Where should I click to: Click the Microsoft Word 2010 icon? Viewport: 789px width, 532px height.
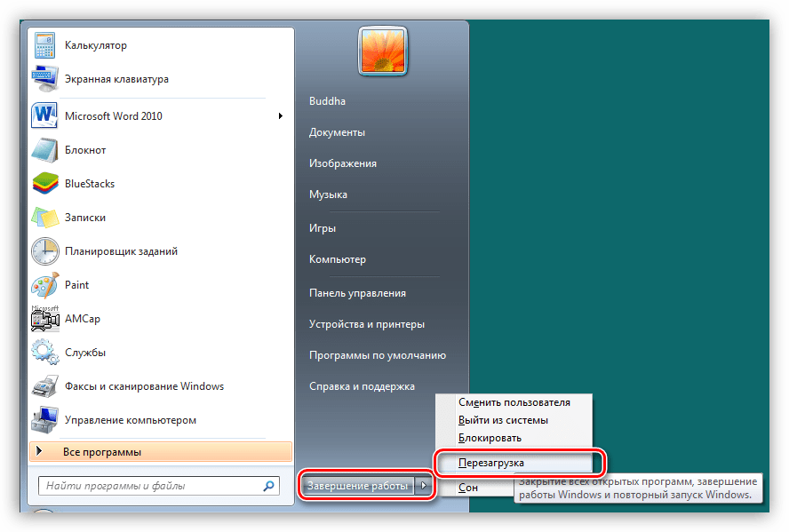coord(44,116)
